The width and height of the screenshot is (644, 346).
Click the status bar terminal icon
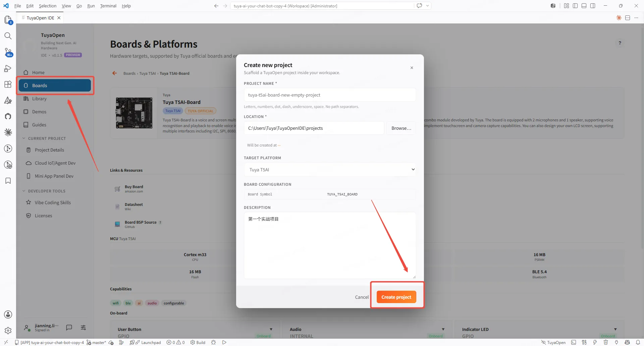click(x=574, y=342)
